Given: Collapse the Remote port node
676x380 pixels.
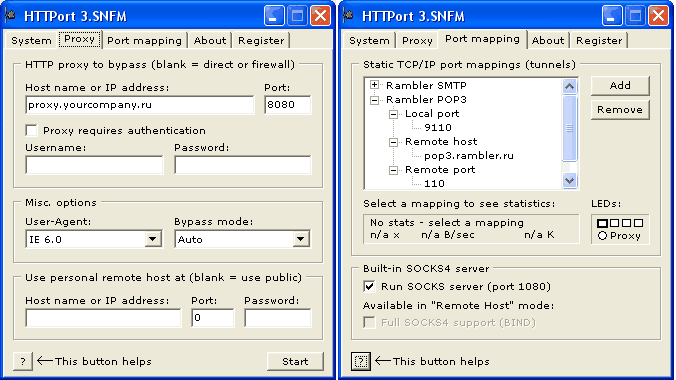Looking at the screenshot, I should pyautogui.click(x=393, y=170).
